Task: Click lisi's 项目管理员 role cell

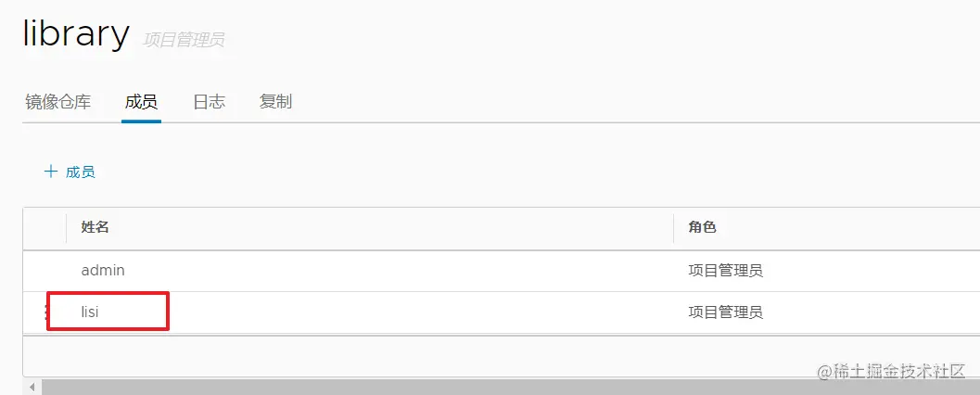Action: point(725,312)
